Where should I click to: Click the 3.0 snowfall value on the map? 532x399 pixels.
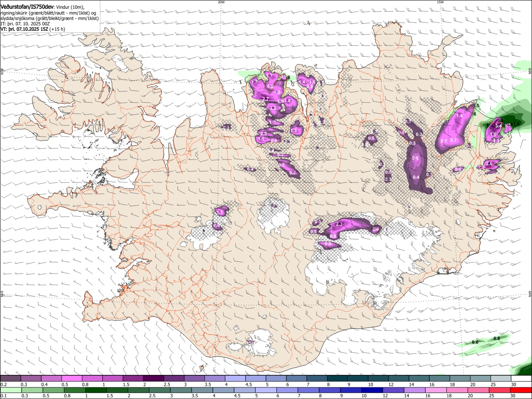coord(273,108)
